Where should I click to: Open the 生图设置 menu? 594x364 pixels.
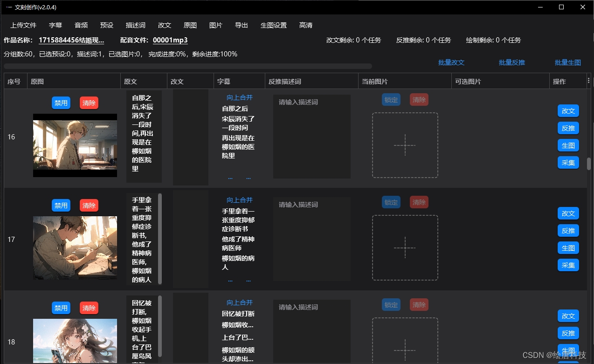click(x=273, y=25)
